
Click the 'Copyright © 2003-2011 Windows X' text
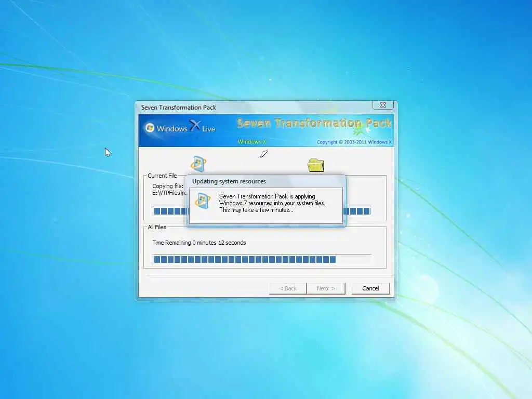pos(354,142)
